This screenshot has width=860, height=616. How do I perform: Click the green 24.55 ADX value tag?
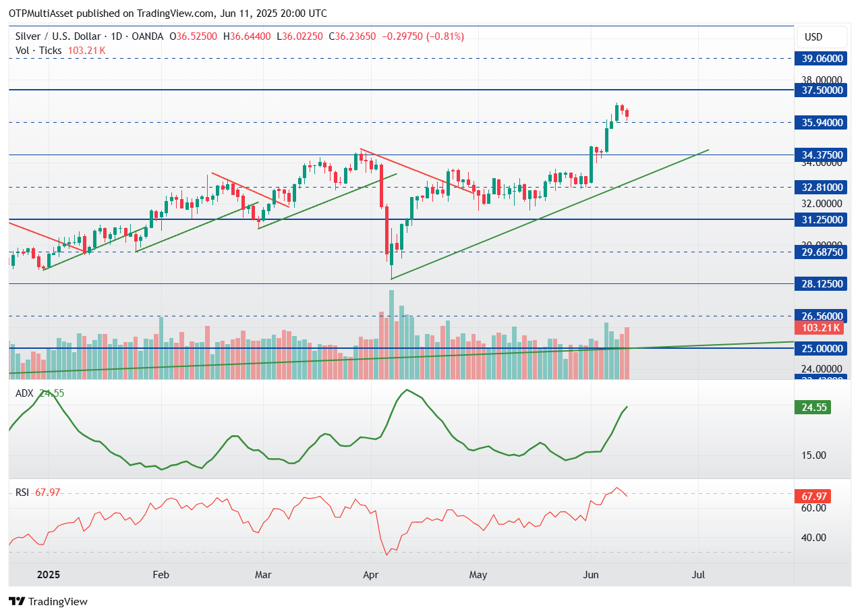coord(813,407)
